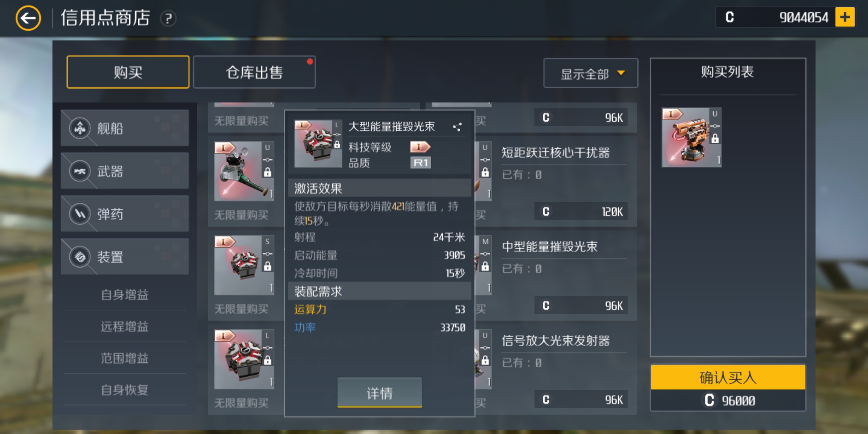Go back using the yellow arrow icon
868x434 pixels.
coord(28,18)
